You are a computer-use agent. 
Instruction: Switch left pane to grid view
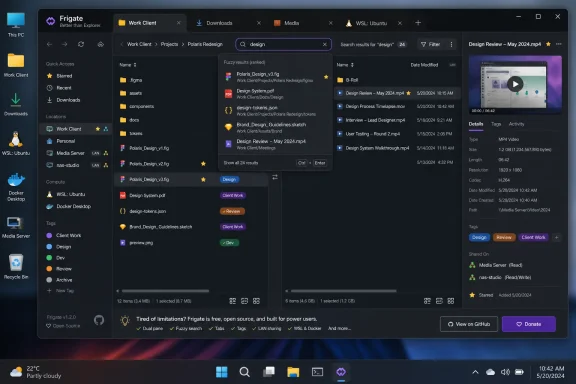(256, 301)
